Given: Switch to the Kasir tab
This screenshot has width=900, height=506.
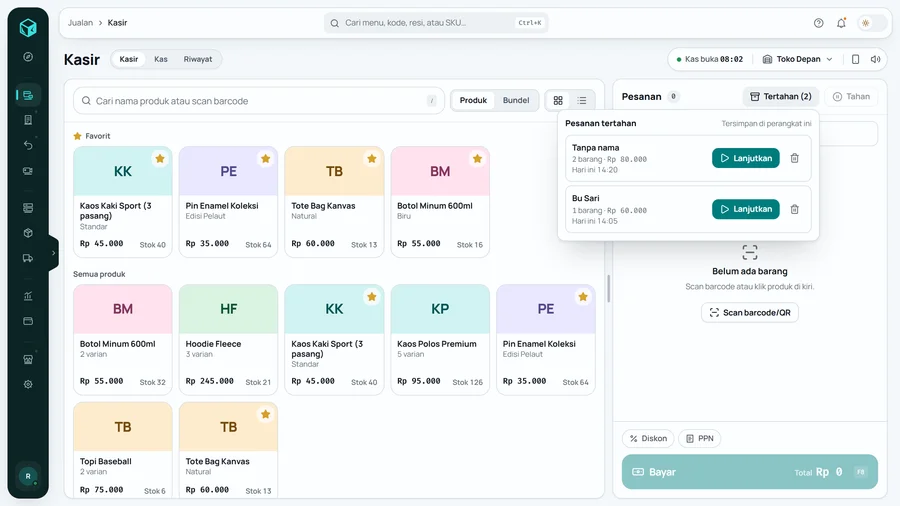Looking at the screenshot, I should tap(129, 59).
